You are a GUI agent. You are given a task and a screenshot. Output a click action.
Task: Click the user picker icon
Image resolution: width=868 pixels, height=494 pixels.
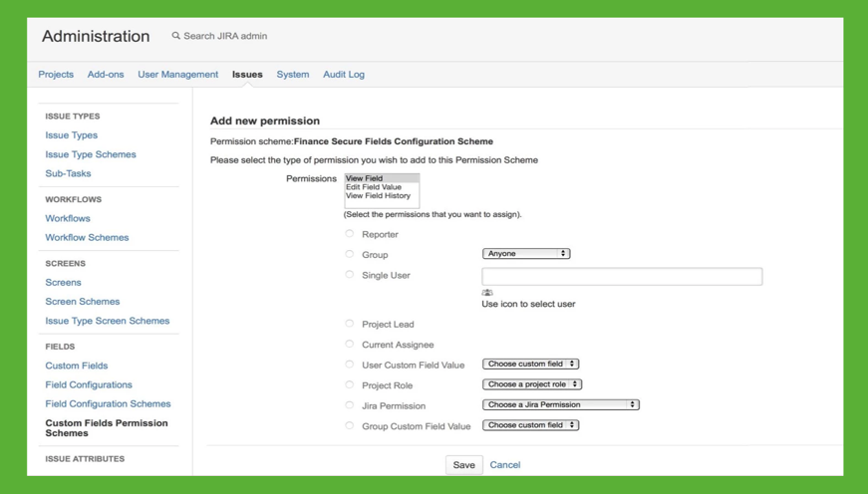tap(487, 293)
